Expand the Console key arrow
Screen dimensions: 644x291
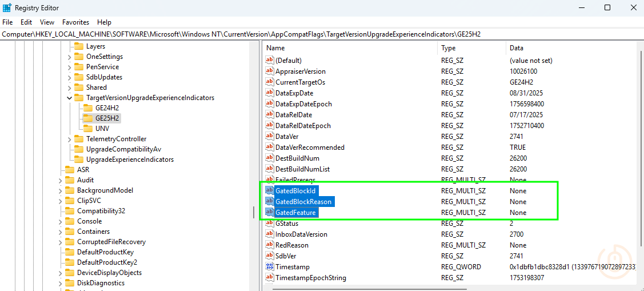click(x=60, y=221)
